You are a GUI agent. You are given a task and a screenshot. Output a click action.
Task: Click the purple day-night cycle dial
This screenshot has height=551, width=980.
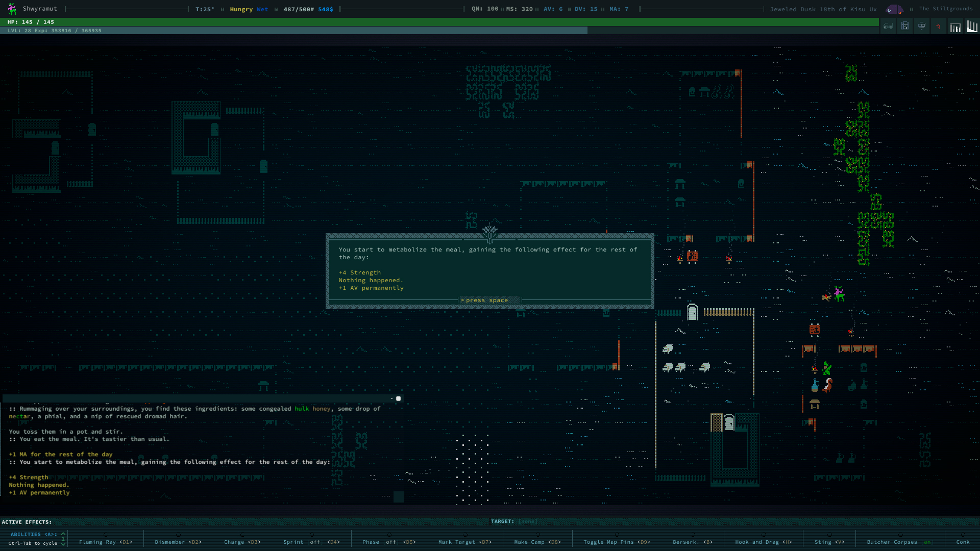coord(894,9)
